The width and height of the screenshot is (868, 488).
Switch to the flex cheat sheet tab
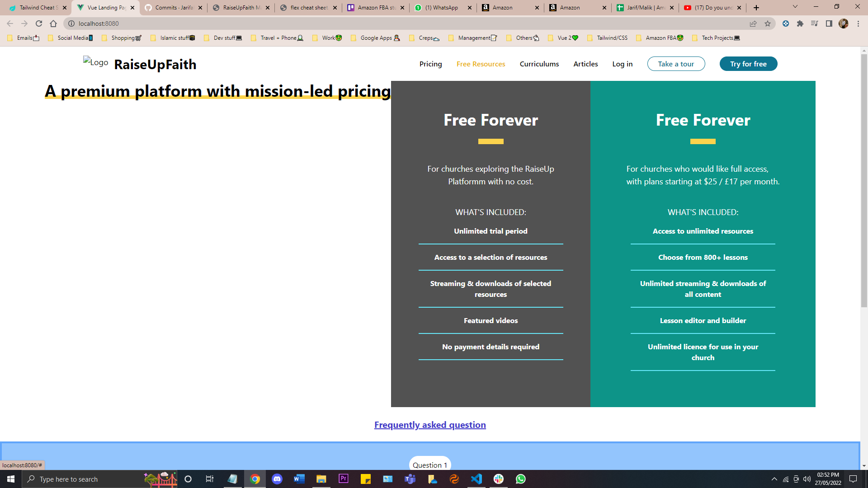308,8
